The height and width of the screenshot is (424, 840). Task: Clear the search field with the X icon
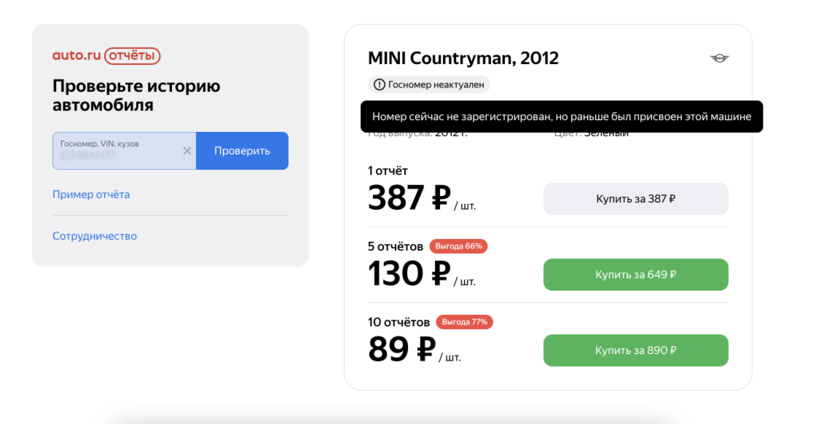coord(187,151)
